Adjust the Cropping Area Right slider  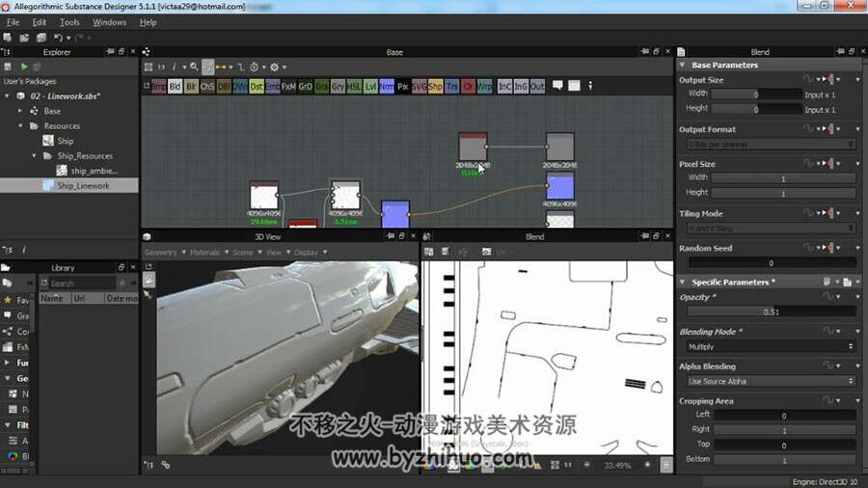click(x=783, y=430)
